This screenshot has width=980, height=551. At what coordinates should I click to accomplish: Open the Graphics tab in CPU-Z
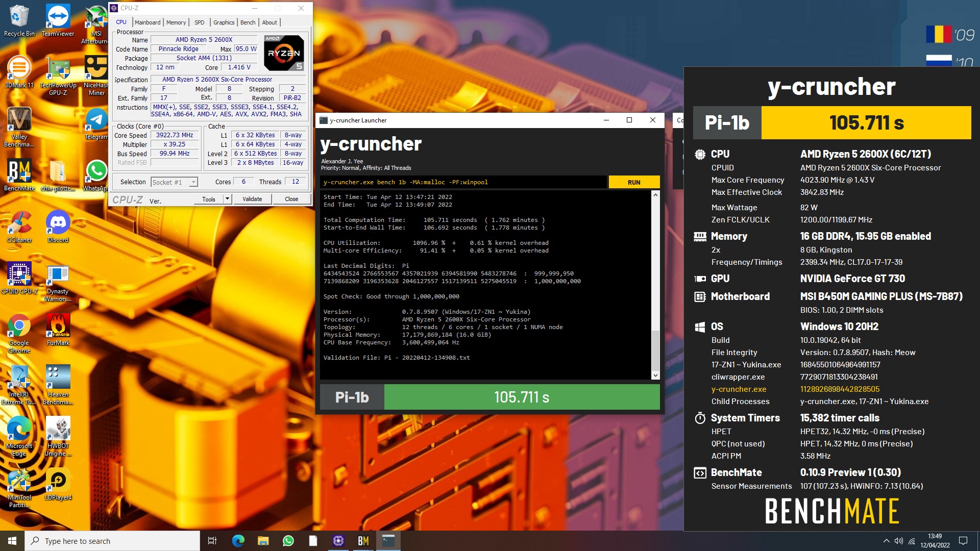[x=224, y=22]
